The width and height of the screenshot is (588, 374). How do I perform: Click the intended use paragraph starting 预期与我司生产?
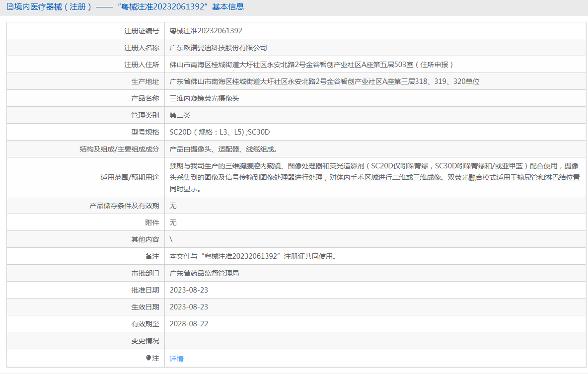374,177
